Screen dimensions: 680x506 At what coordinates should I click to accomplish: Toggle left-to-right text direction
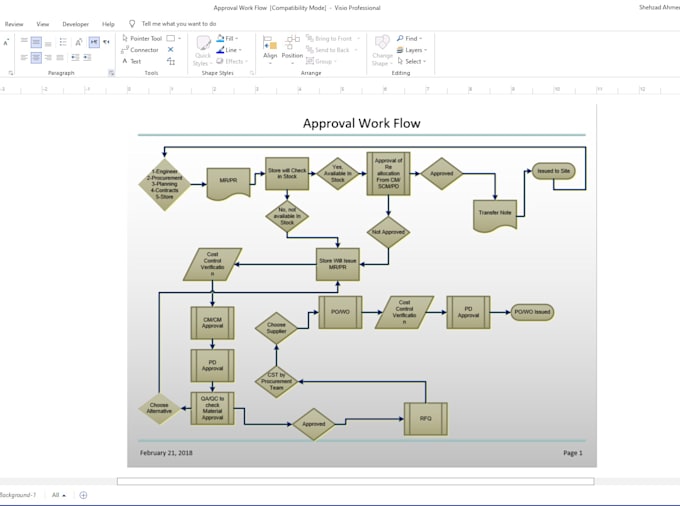point(94,42)
